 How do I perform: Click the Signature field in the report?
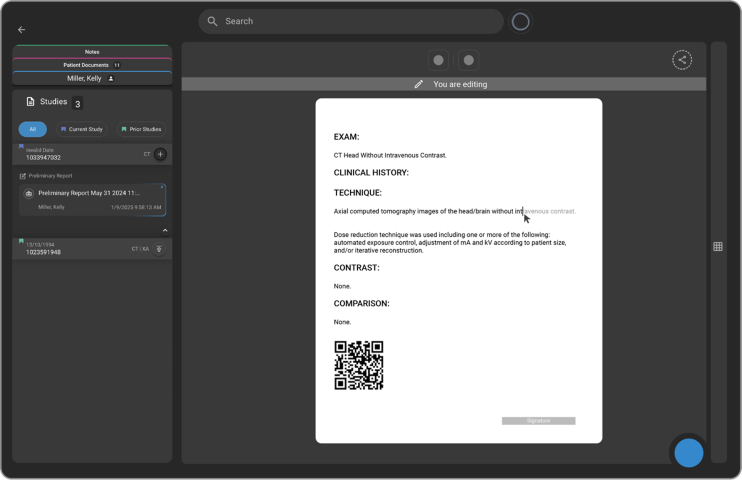point(538,421)
